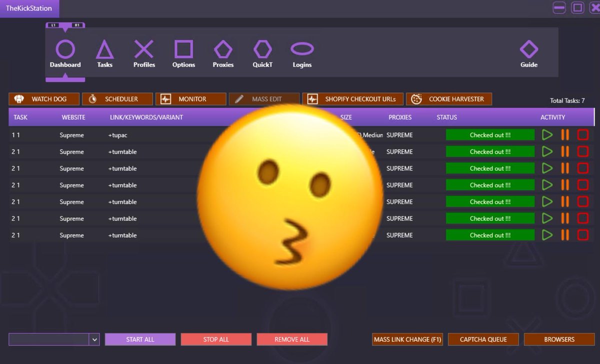The height and width of the screenshot is (364, 600).
Task: Click the START ALL button
Action: coord(140,339)
